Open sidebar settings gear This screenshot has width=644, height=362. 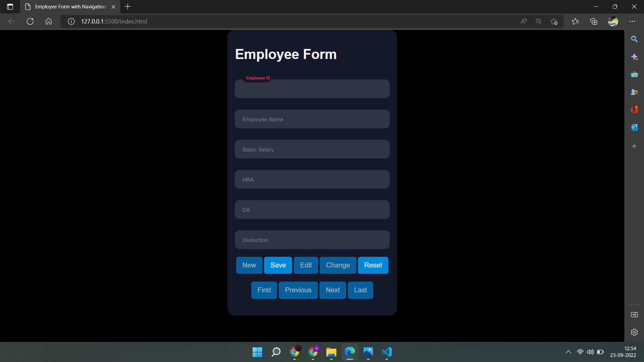pyautogui.click(x=634, y=332)
